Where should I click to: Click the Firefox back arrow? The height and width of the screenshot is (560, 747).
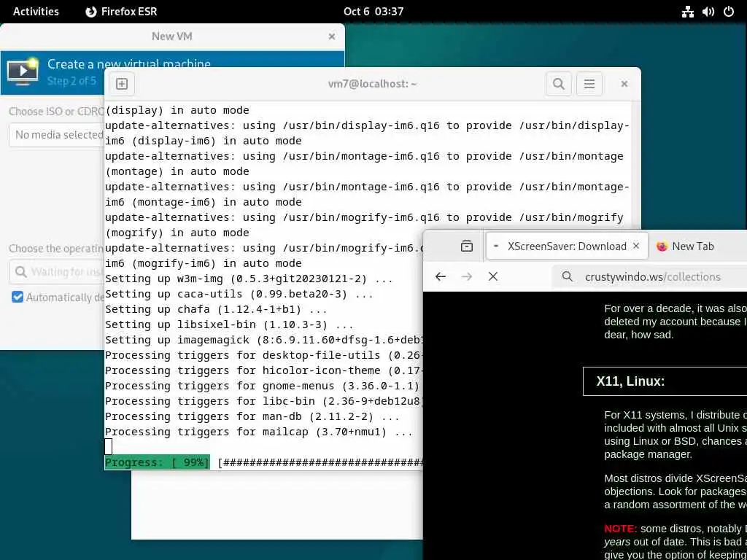click(441, 276)
